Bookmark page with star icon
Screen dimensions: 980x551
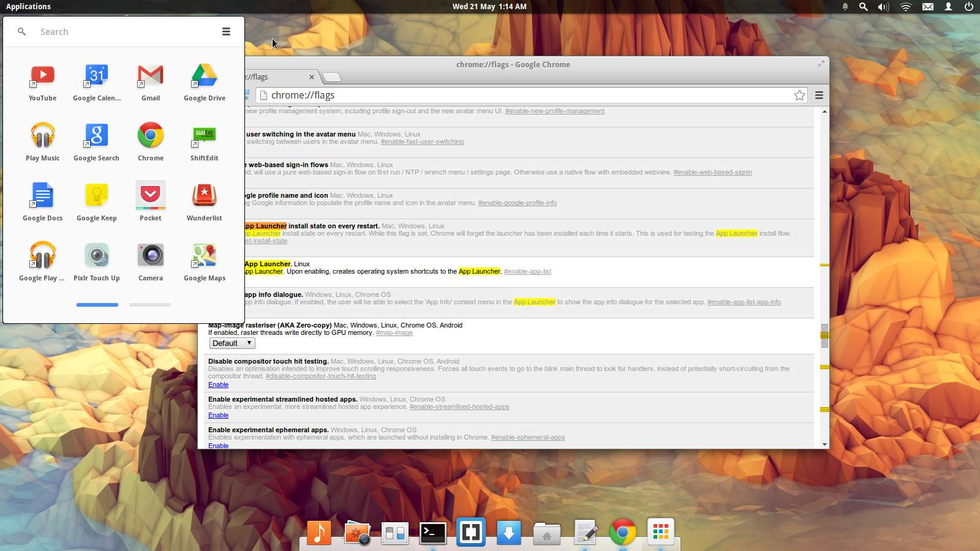coord(799,95)
